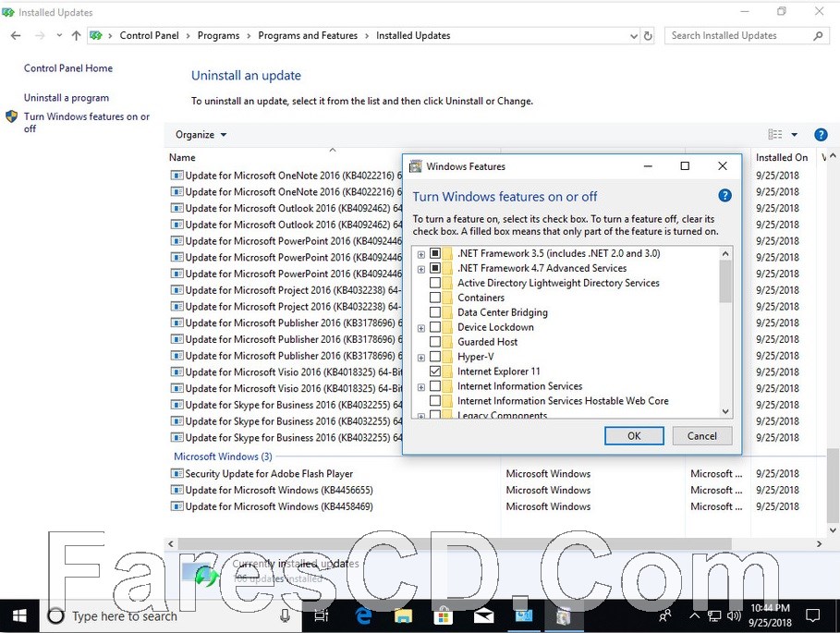
Task: Select Programs in breadcrumb path
Action: (219, 35)
